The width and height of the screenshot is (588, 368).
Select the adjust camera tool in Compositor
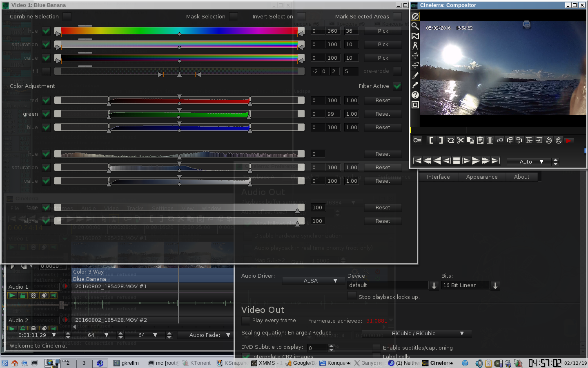coord(415,56)
